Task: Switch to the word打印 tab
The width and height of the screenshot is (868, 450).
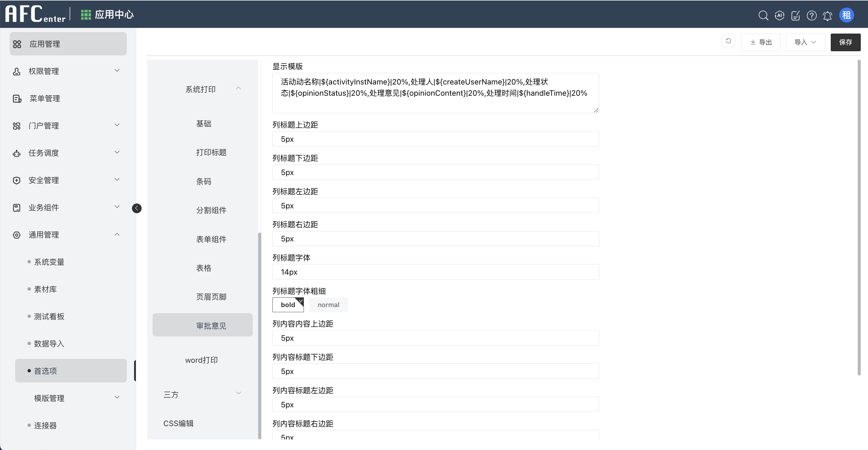Action: click(202, 360)
